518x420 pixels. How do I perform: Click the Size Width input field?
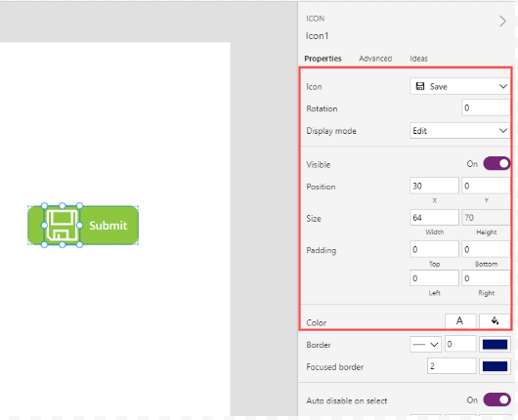434,217
